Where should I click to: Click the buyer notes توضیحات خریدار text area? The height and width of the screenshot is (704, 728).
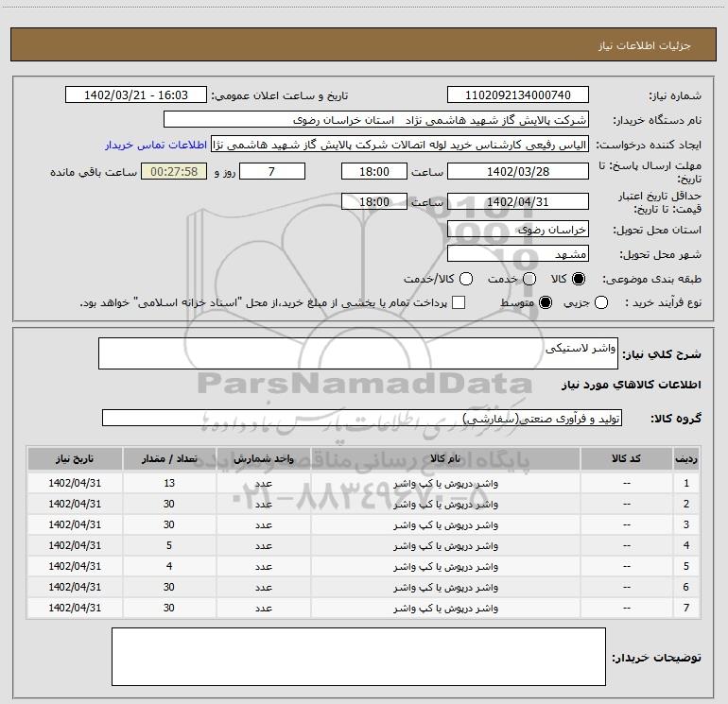tap(358, 657)
